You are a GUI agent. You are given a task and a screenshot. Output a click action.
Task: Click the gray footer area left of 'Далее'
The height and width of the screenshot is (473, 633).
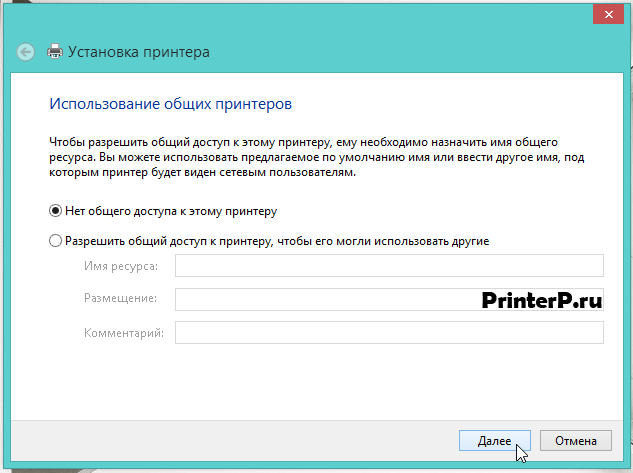234,441
